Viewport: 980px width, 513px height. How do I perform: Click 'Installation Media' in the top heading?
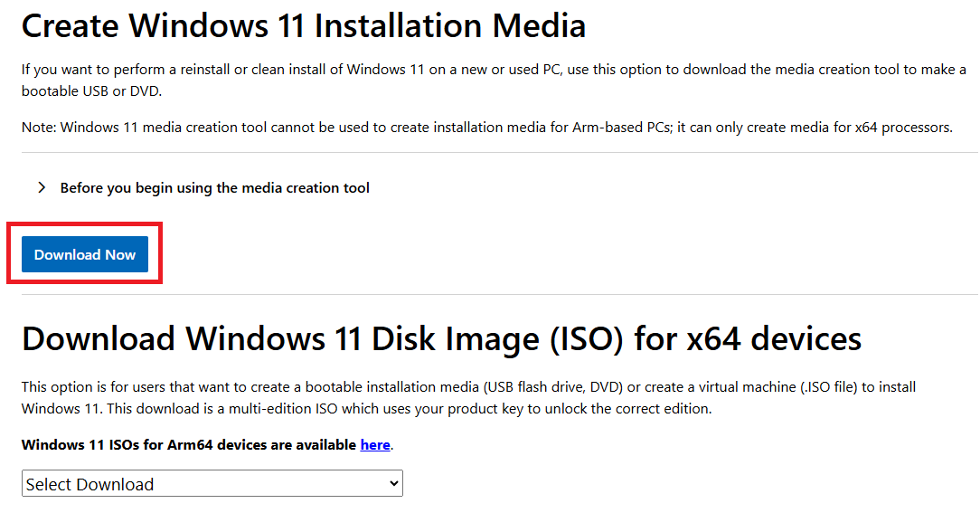click(451, 25)
